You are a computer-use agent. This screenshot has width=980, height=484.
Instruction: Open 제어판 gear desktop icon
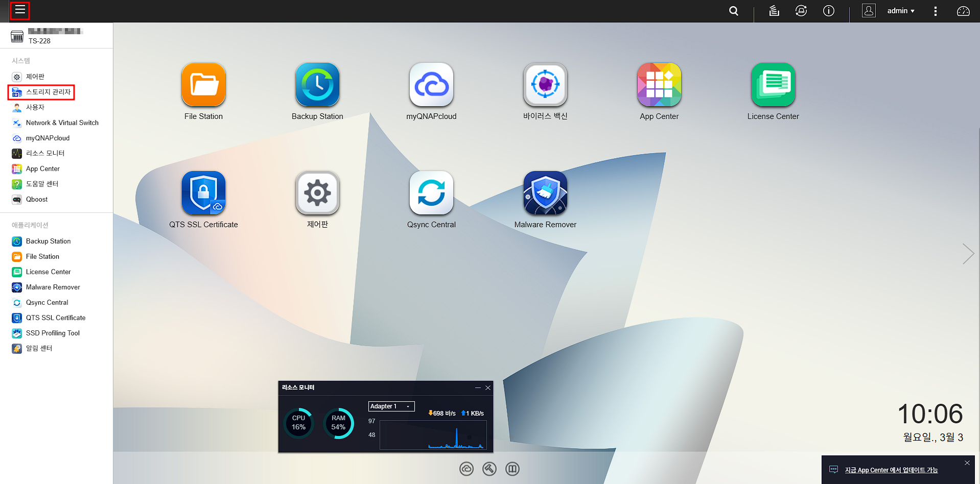coord(317,193)
